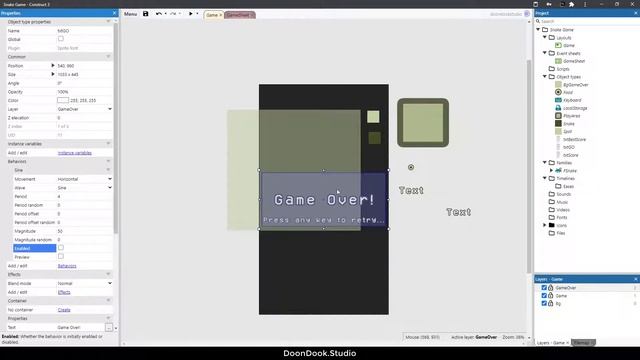Toggle visibility of the GameOver layer
640x360 pixels.
coord(544,288)
